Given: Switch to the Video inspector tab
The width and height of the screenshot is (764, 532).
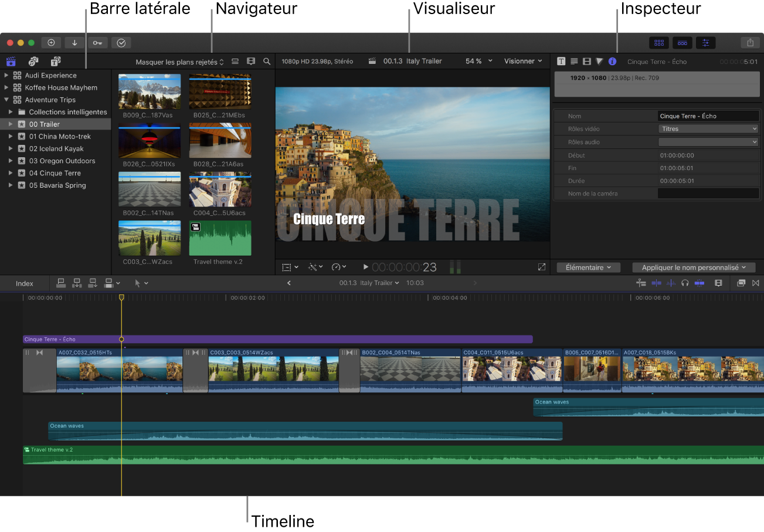Looking at the screenshot, I should 586,61.
